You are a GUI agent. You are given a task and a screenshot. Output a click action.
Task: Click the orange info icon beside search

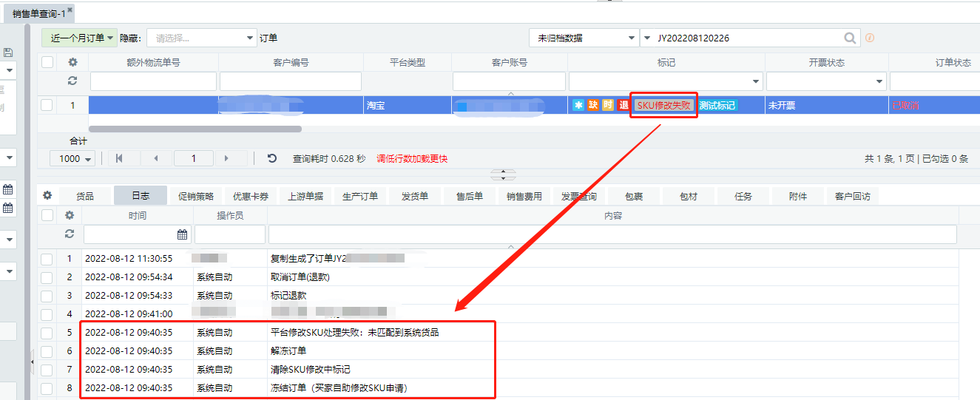click(870, 38)
